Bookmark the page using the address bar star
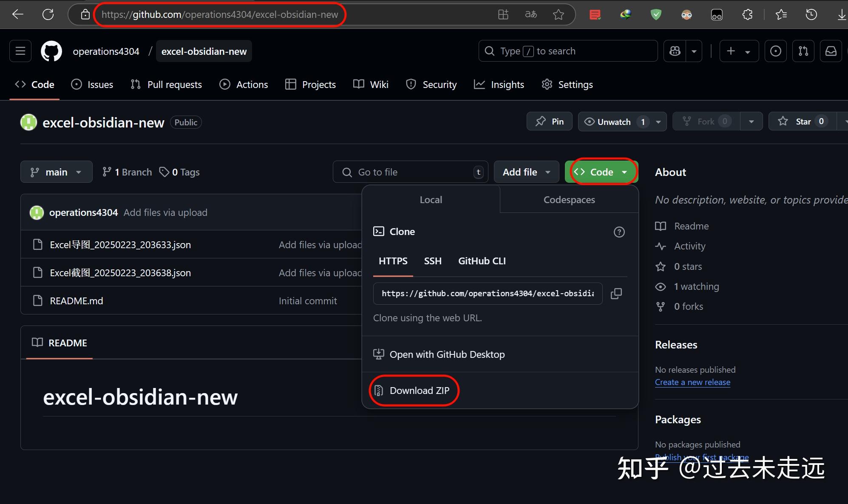This screenshot has width=848, height=504. (x=559, y=14)
